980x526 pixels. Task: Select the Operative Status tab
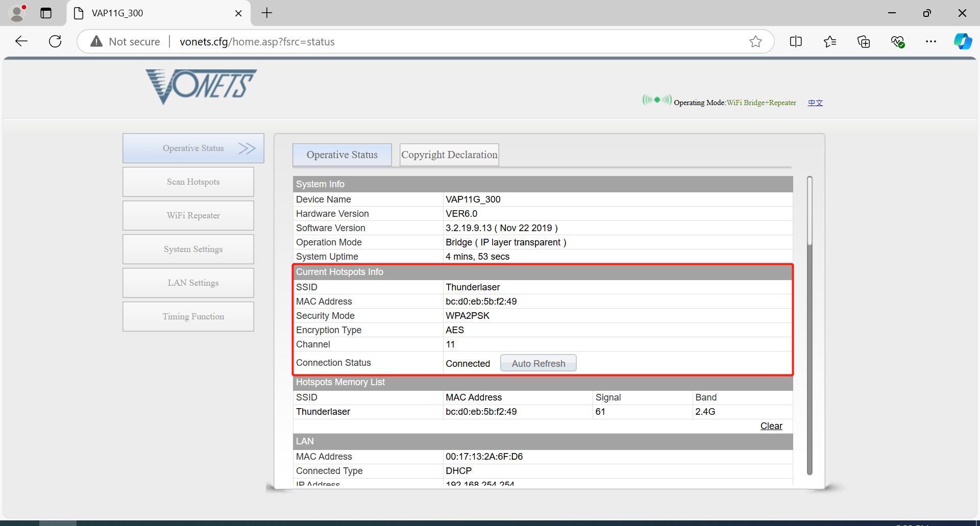tap(342, 155)
